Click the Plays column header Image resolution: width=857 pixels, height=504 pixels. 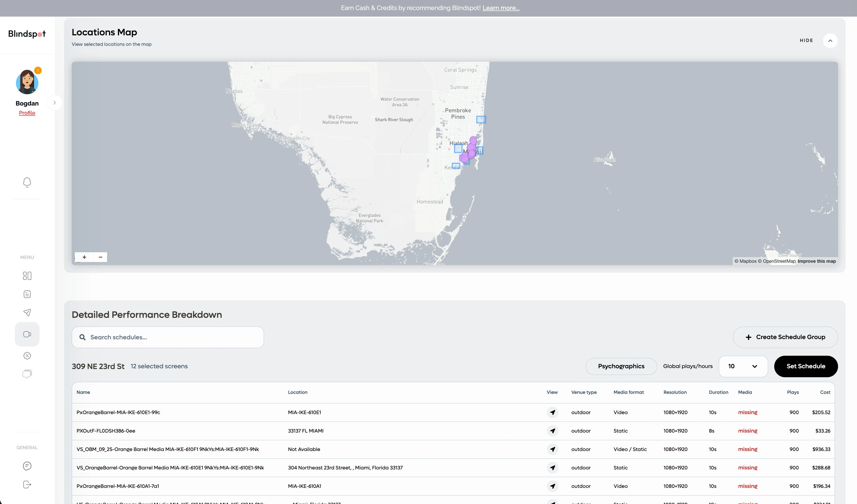click(x=793, y=392)
